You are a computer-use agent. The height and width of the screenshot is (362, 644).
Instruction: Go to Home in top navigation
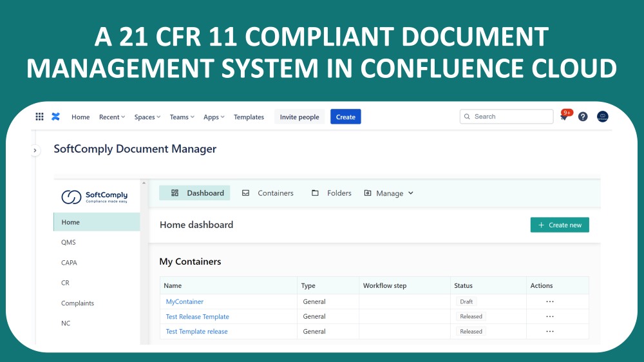tap(80, 117)
